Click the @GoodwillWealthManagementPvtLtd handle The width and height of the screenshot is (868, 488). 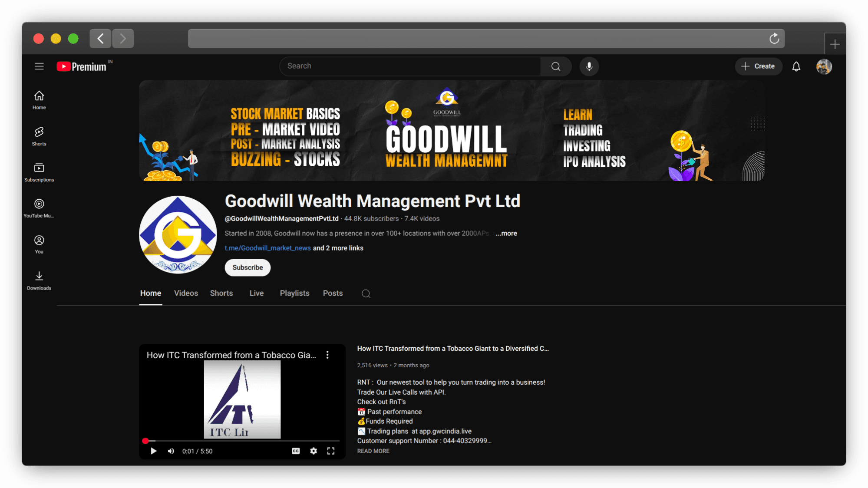coord(281,219)
